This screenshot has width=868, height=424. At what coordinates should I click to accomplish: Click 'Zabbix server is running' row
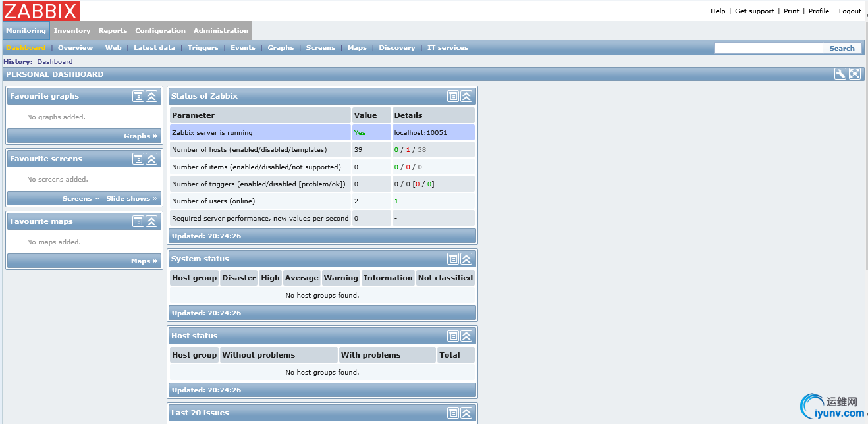(322, 132)
